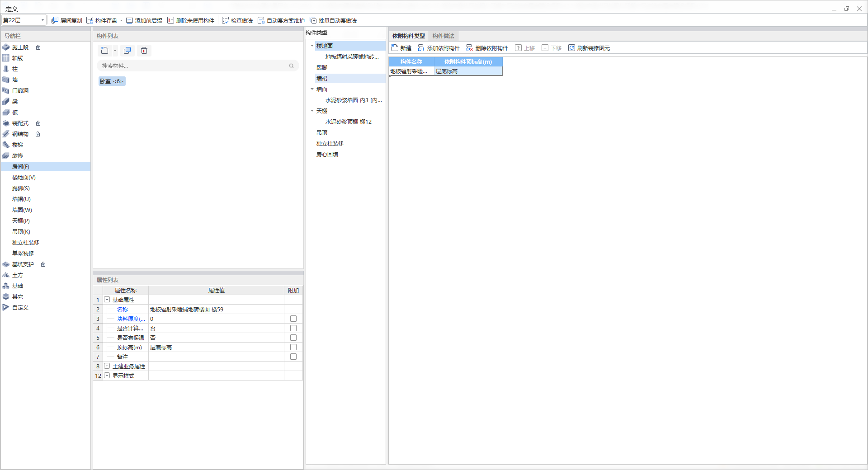Open 柱 category in navigation
Screen dimensions: 868x470
pyautogui.click(x=15, y=69)
